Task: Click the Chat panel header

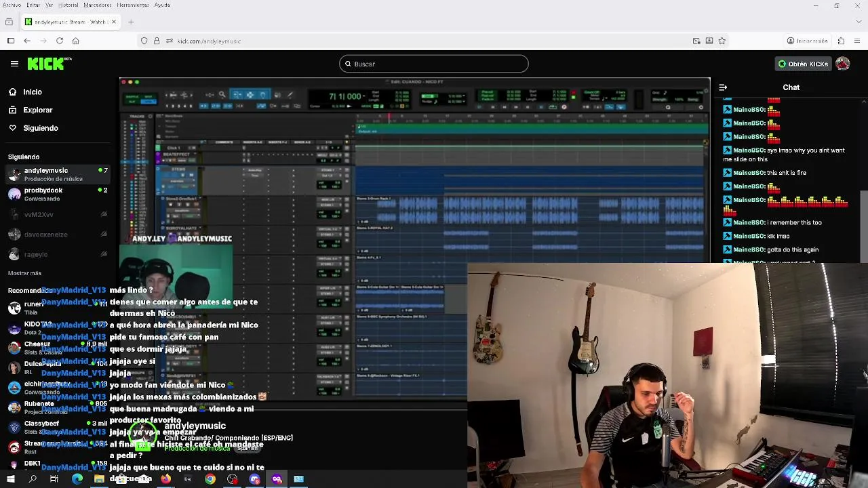Action: pyautogui.click(x=791, y=87)
